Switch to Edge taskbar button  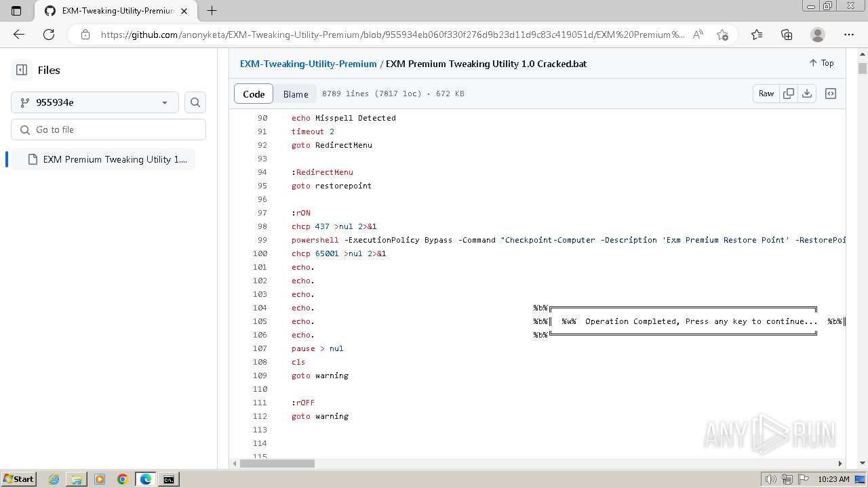pyautogui.click(x=146, y=479)
